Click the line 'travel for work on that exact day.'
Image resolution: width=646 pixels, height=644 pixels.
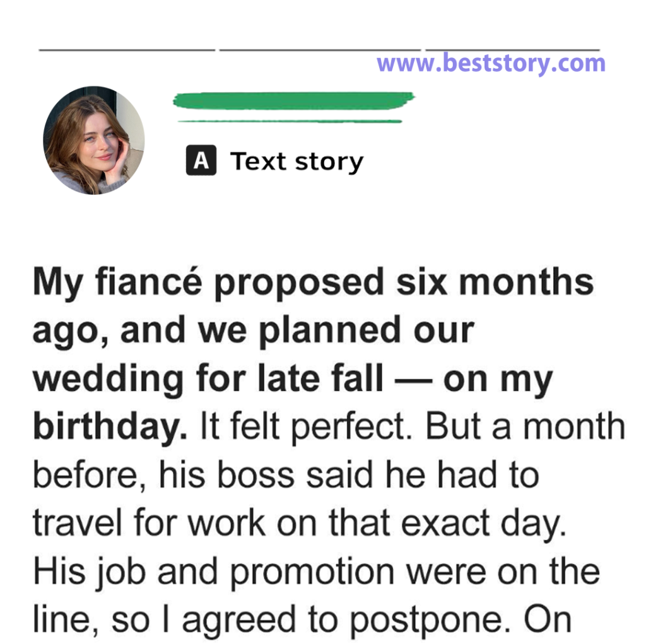point(300,524)
